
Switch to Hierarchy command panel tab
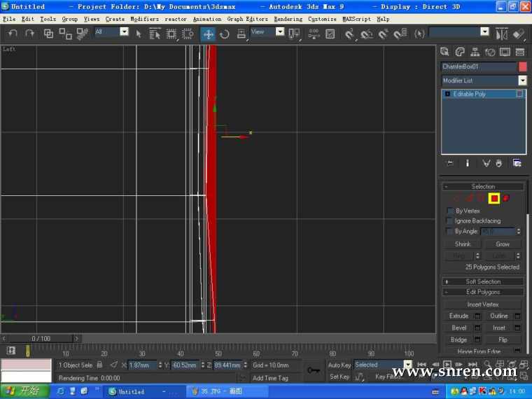(x=475, y=52)
